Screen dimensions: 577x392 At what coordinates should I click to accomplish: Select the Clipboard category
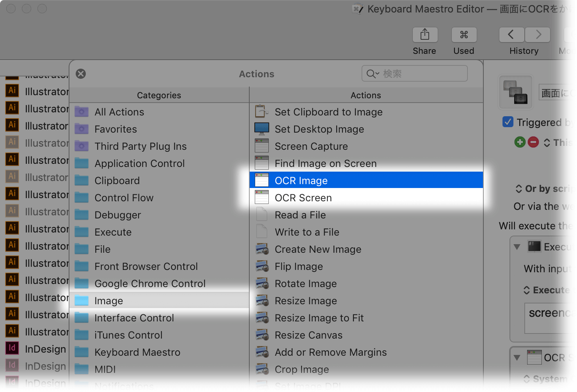click(159, 181)
